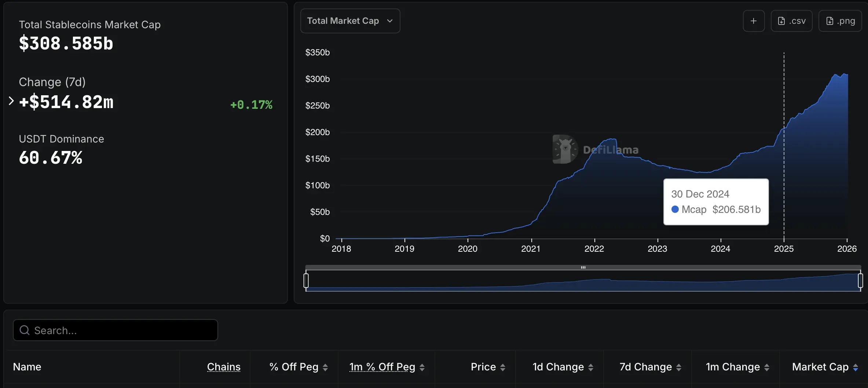868x388 pixels.
Task: Click the 7d Change sort icon
Action: click(680, 367)
